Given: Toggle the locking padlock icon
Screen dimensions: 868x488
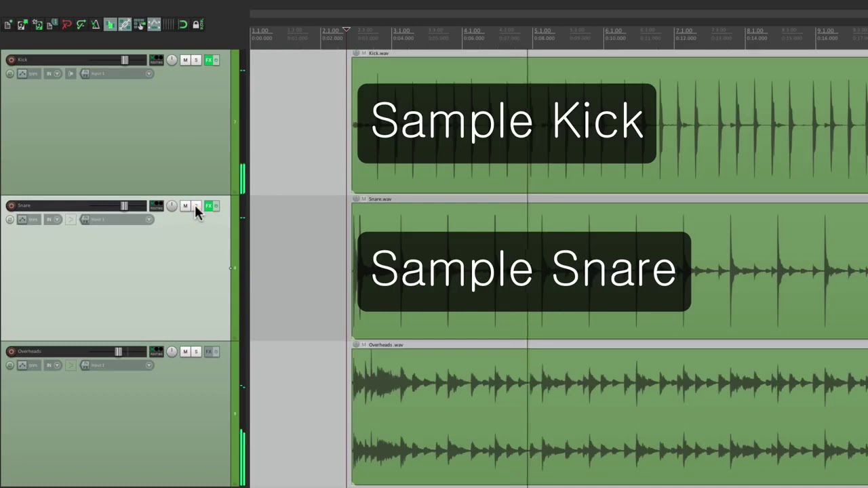Looking at the screenshot, I should [x=197, y=24].
